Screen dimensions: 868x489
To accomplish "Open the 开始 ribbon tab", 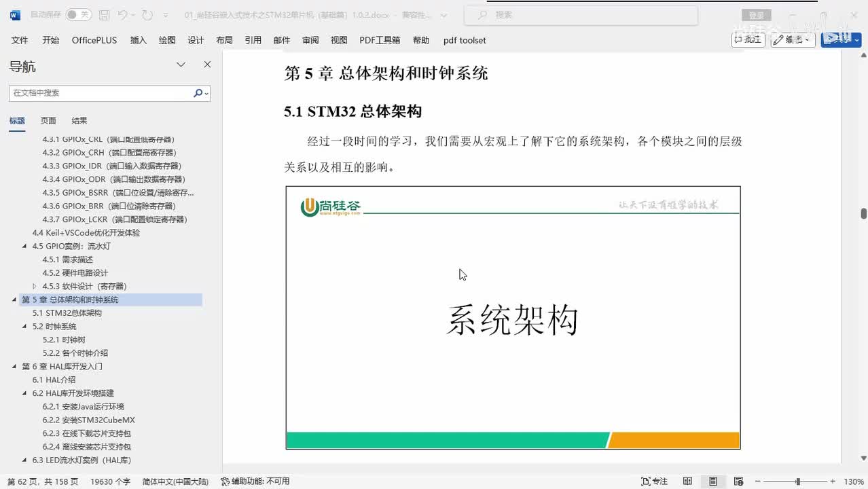I will tap(50, 40).
